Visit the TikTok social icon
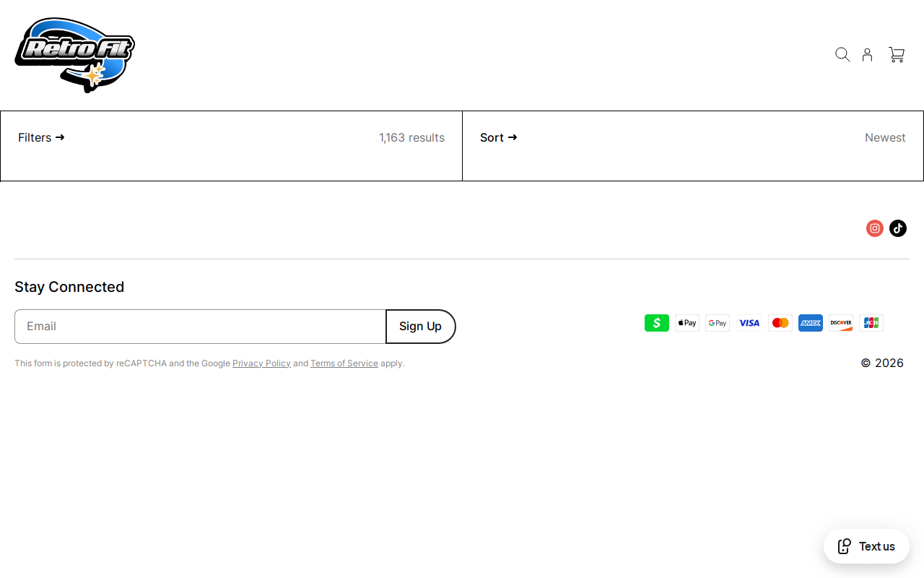The height and width of the screenshot is (578, 924). 898,228
